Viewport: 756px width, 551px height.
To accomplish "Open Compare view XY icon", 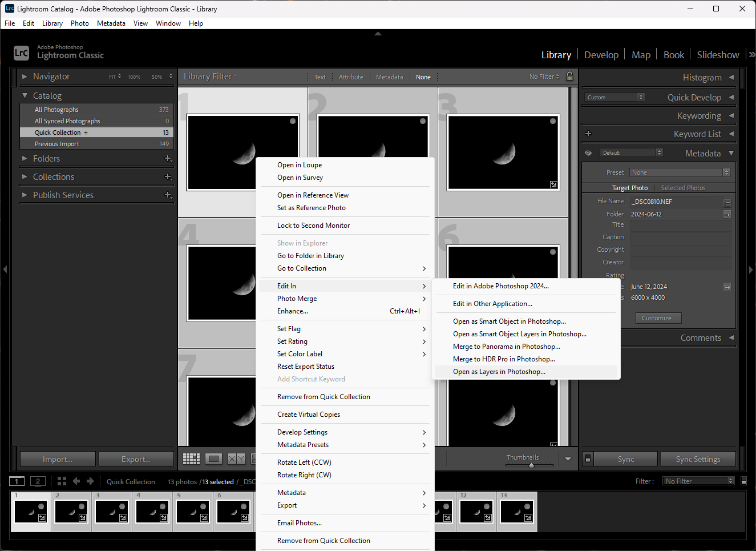I will coord(236,459).
